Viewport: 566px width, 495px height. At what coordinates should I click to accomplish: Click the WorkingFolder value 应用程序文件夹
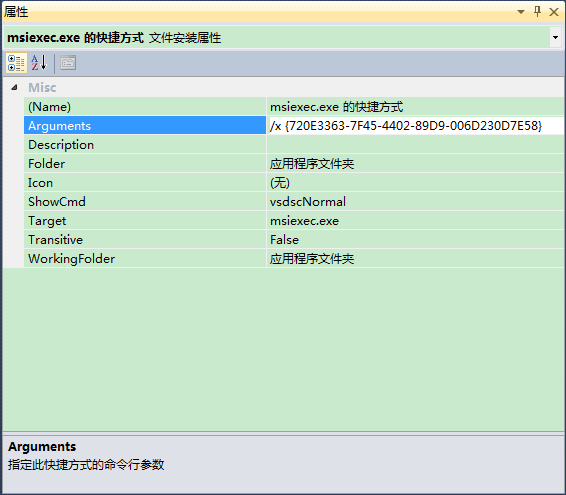[x=312, y=259]
